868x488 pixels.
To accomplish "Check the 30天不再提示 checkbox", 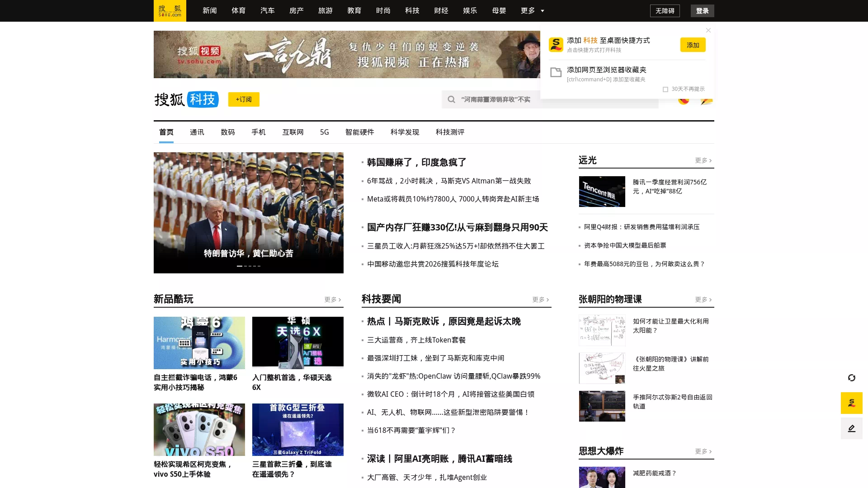I will coord(665,89).
